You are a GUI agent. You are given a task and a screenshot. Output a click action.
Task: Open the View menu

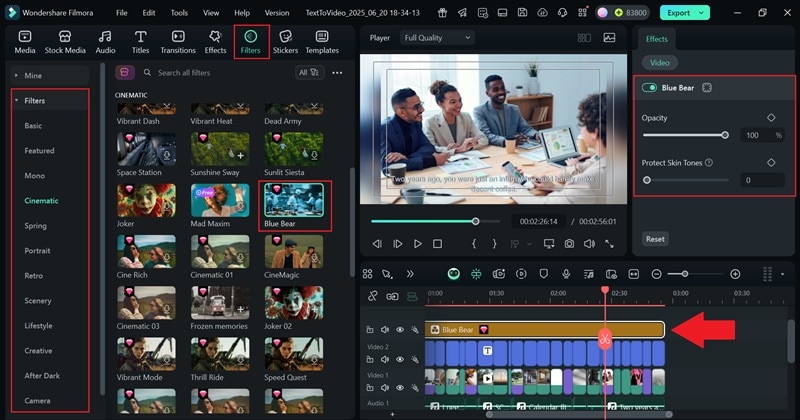tap(211, 13)
